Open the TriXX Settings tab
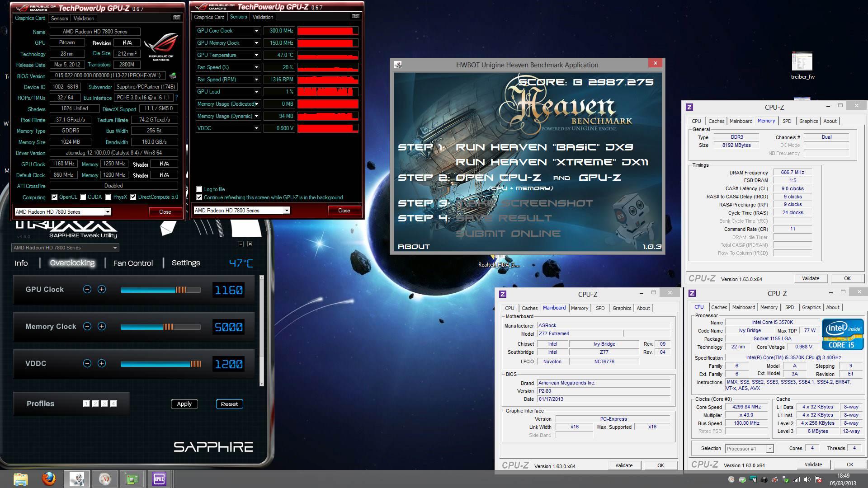Screen dimensions: 868x488 coord(186,263)
